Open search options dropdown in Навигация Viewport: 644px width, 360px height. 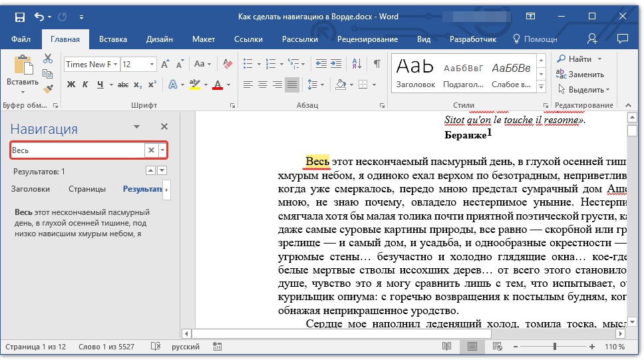[162, 150]
